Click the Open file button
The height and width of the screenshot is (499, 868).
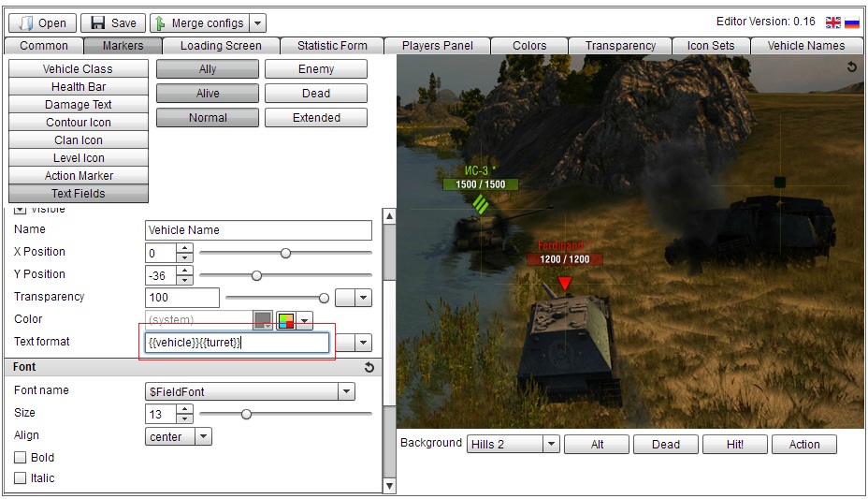(42, 23)
